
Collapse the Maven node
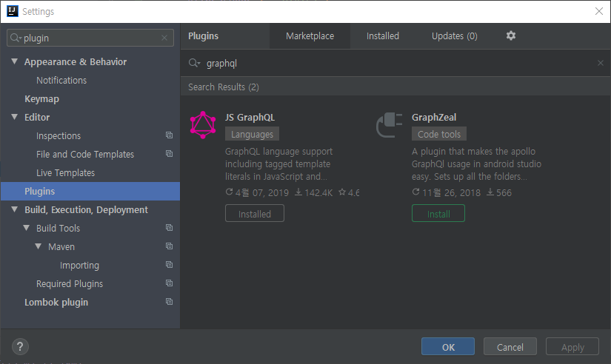pos(39,246)
